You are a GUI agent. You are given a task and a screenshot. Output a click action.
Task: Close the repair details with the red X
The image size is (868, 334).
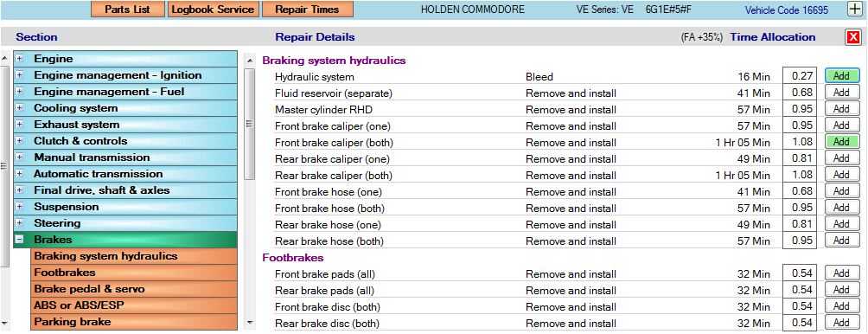853,37
